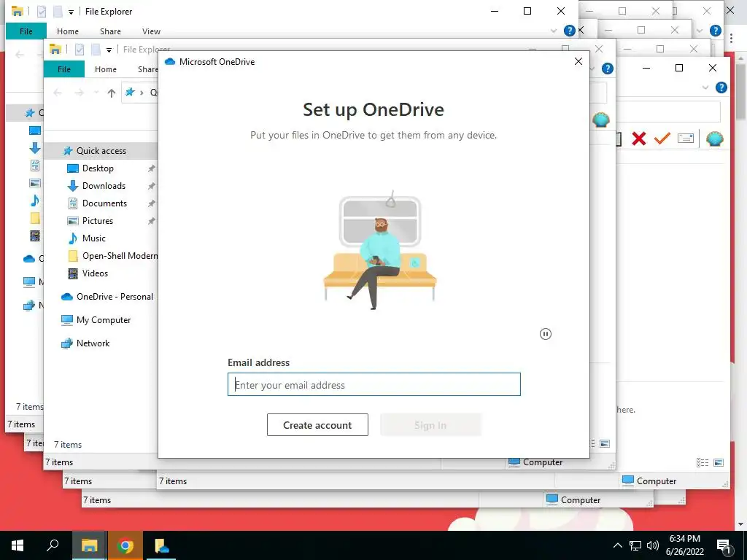Viewport: 747px width, 560px height.
Task: Open Home tab in second File Explorer window
Action: 105,69
